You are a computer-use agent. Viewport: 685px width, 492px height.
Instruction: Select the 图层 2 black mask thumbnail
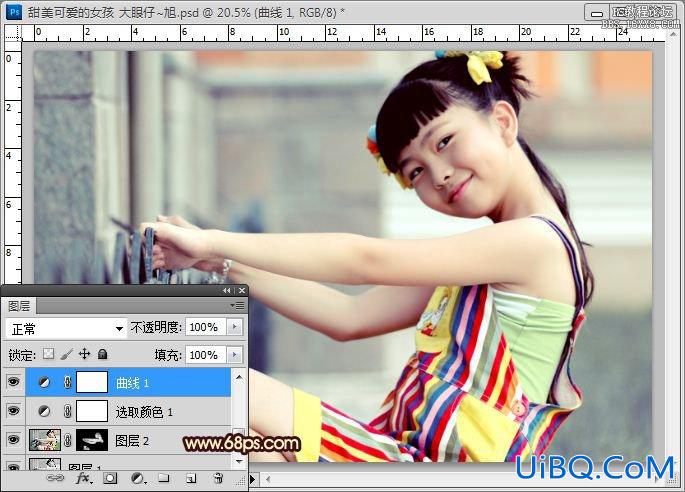[92, 440]
